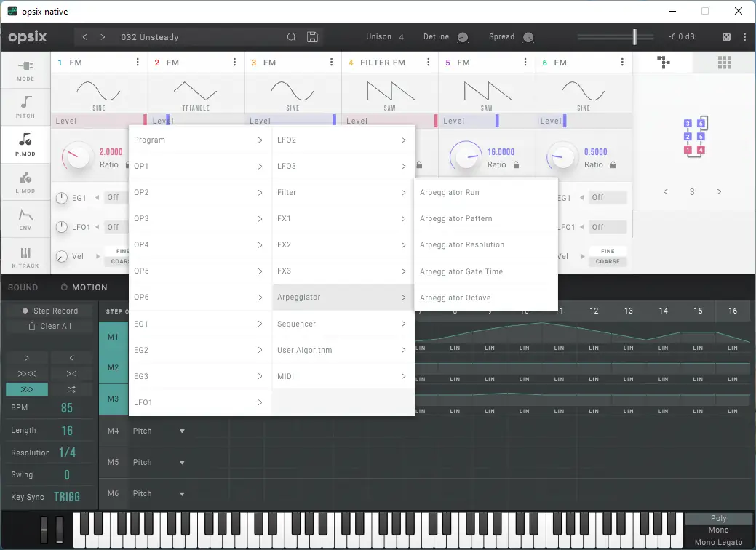
Task: Click the Spread knob
Action: pos(528,37)
